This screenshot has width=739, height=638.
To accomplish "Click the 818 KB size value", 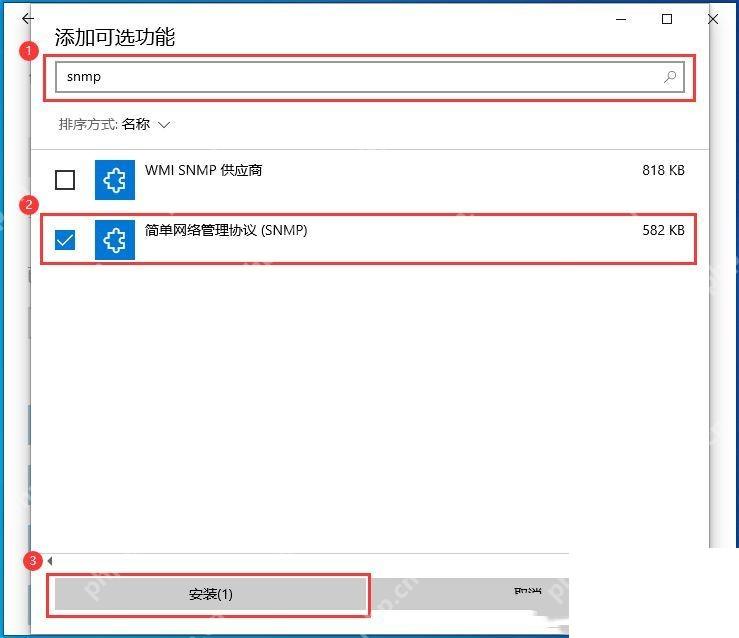I will pos(663,170).
